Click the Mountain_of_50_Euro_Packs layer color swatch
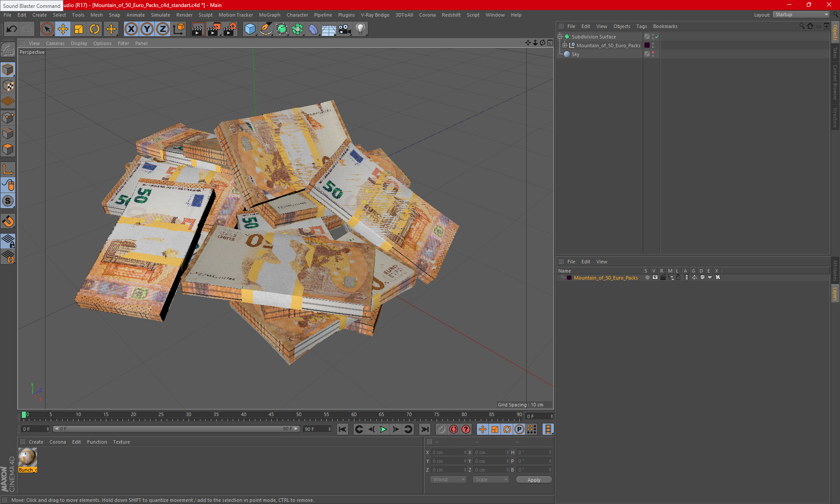 point(647,45)
